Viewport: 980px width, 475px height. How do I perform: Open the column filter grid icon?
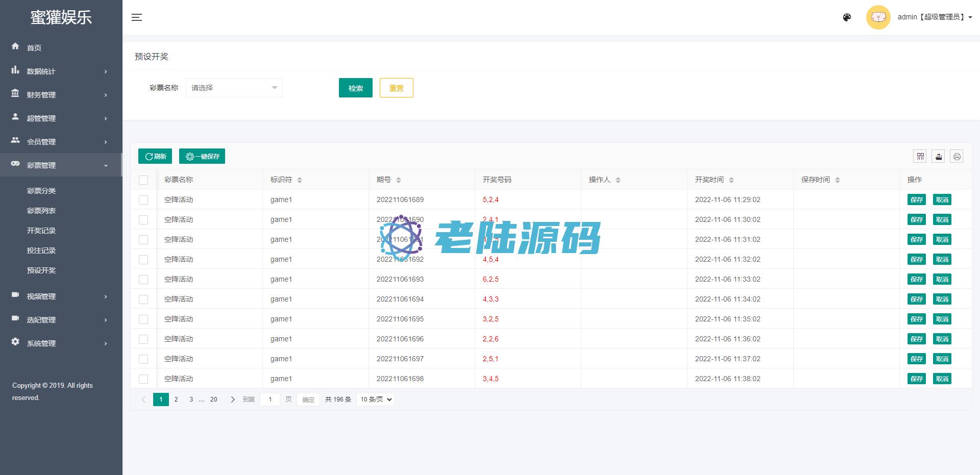920,157
